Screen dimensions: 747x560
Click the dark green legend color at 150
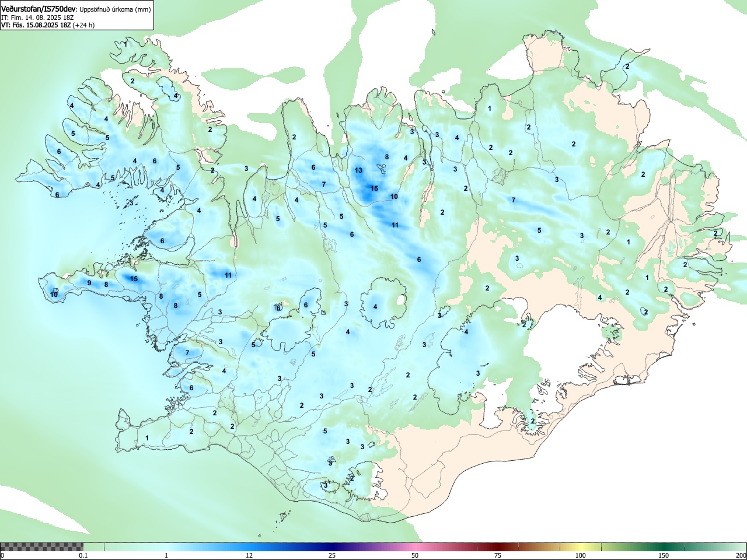pos(663,547)
